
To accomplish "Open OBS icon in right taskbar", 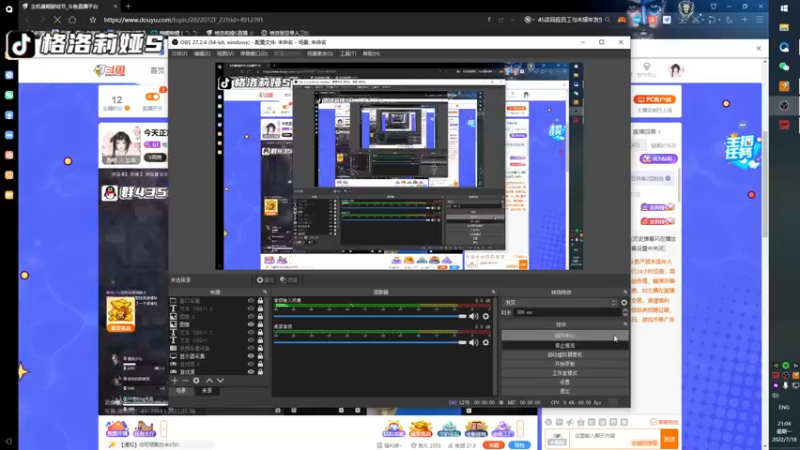I will (784, 106).
